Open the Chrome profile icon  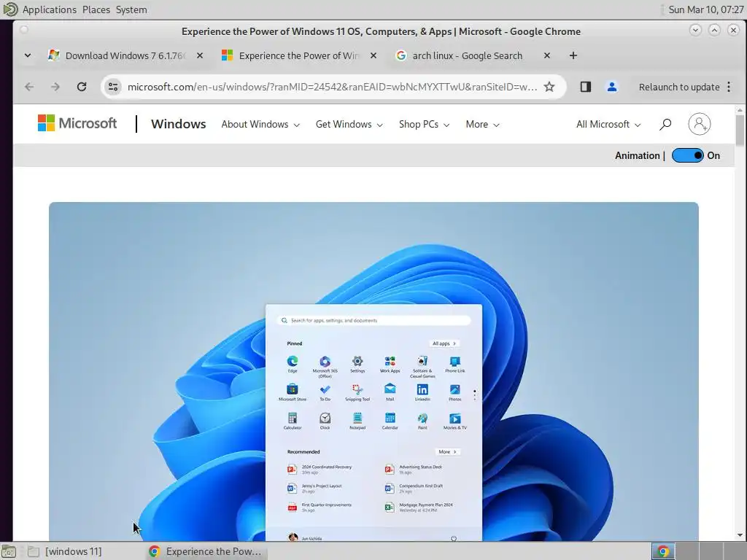[x=612, y=87]
